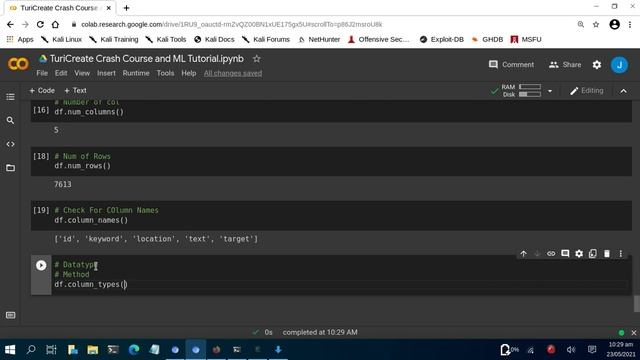Click the Colab logo
The width and height of the screenshot is (640, 360).
tap(18, 64)
